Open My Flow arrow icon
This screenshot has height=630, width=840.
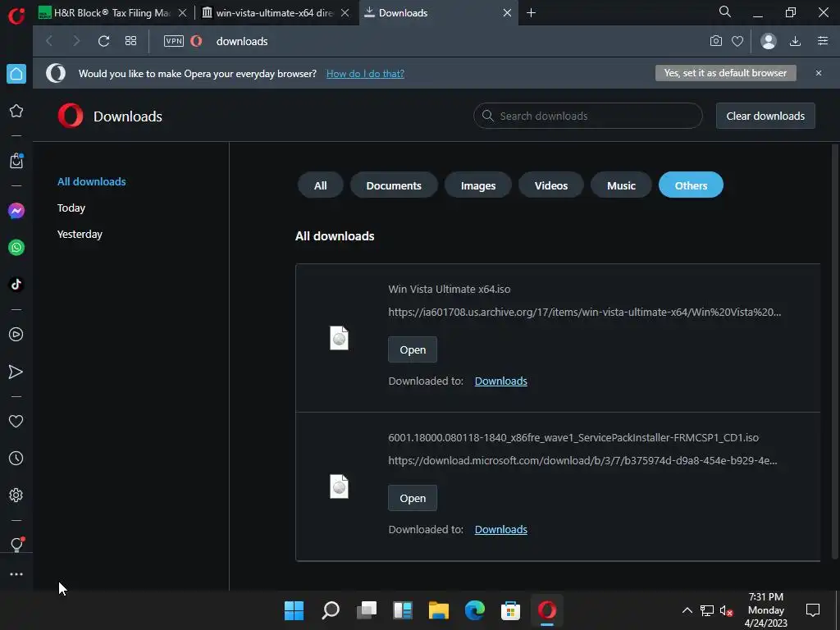(16, 372)
